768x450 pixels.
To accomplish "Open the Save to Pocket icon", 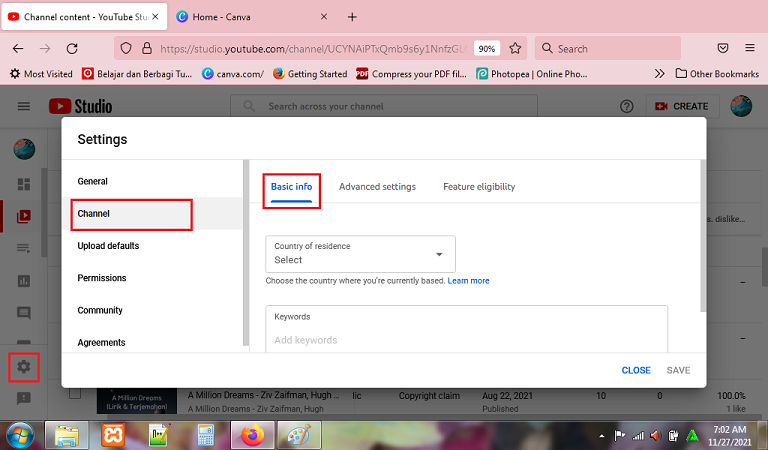I will point(722,48).
